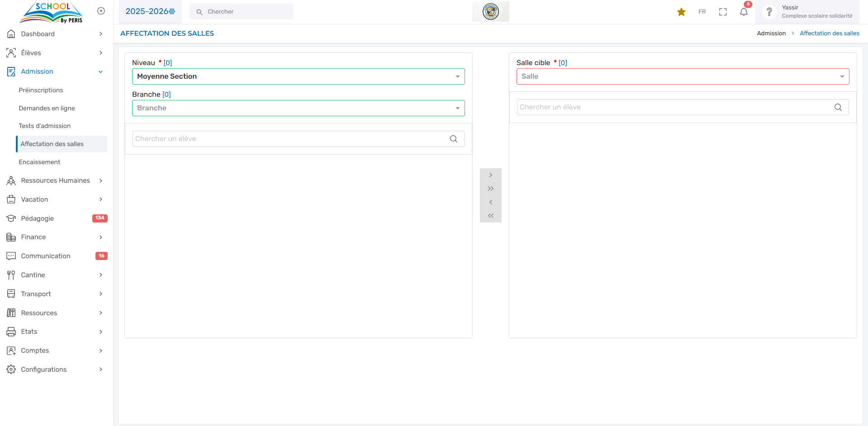Open the Niveau dropdown
868x426 pixels.
[x=298, y=76]
